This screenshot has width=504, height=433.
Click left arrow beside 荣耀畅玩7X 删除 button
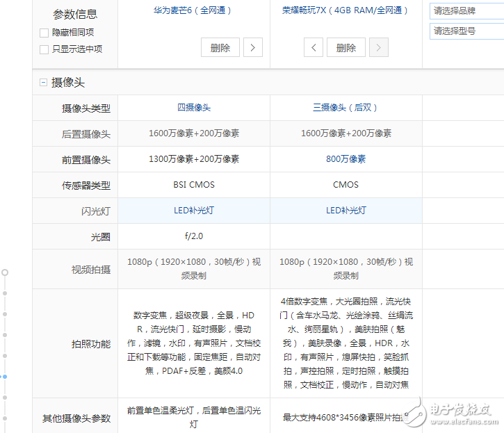pos(314,47)
